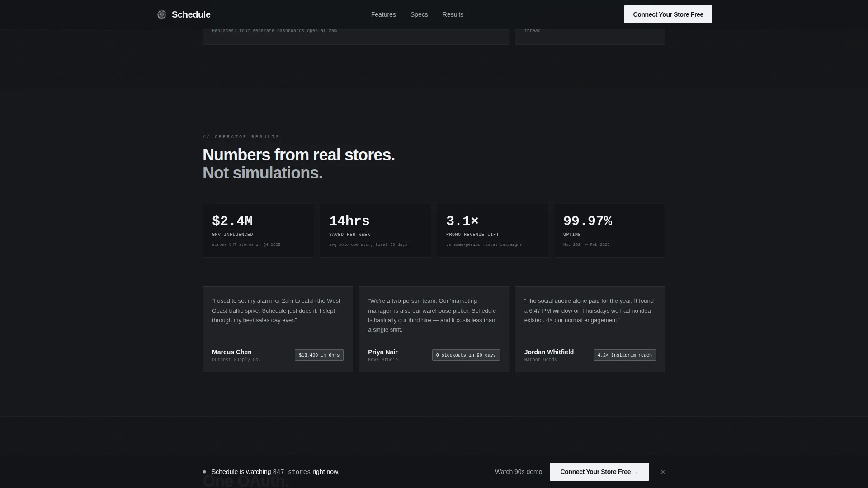Select the 14hrs Saved Per Week stat
The width and height of the screenshot is (868, 488).
pyautogui.click(x=375, y=230)
